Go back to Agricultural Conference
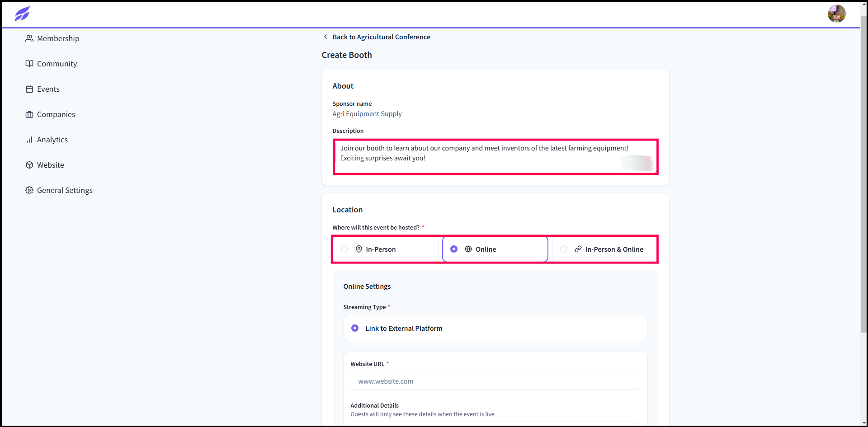868x427 pixels. coord(381,37)
